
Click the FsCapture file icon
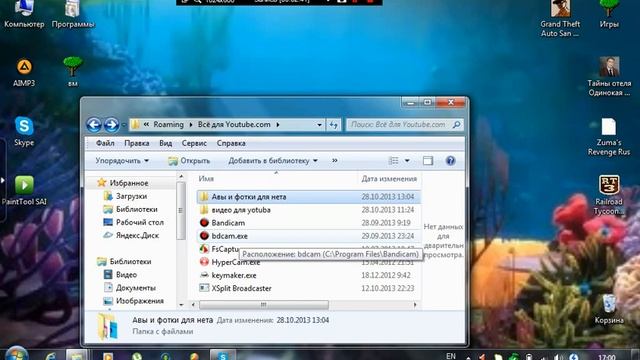coord(204,249)
